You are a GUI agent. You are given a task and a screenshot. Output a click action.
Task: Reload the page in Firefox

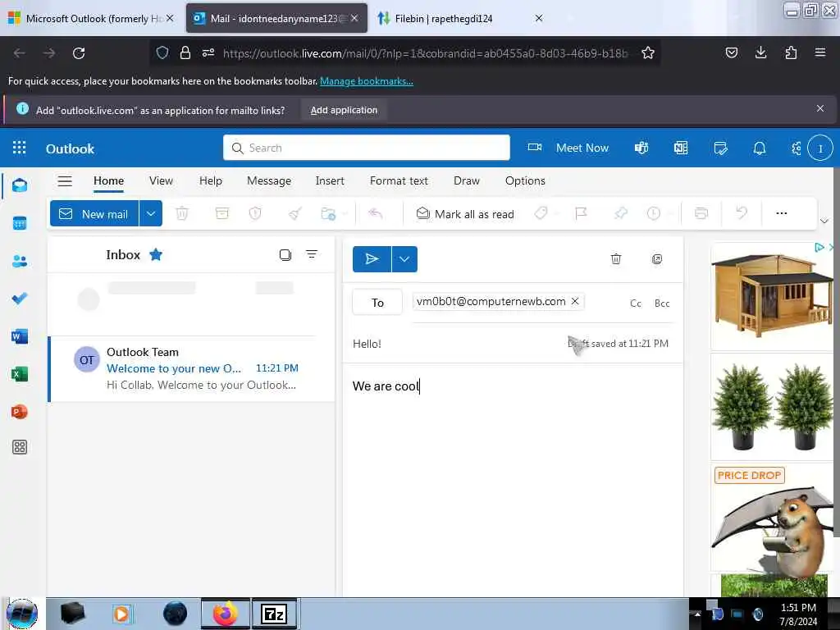(79, 52)
